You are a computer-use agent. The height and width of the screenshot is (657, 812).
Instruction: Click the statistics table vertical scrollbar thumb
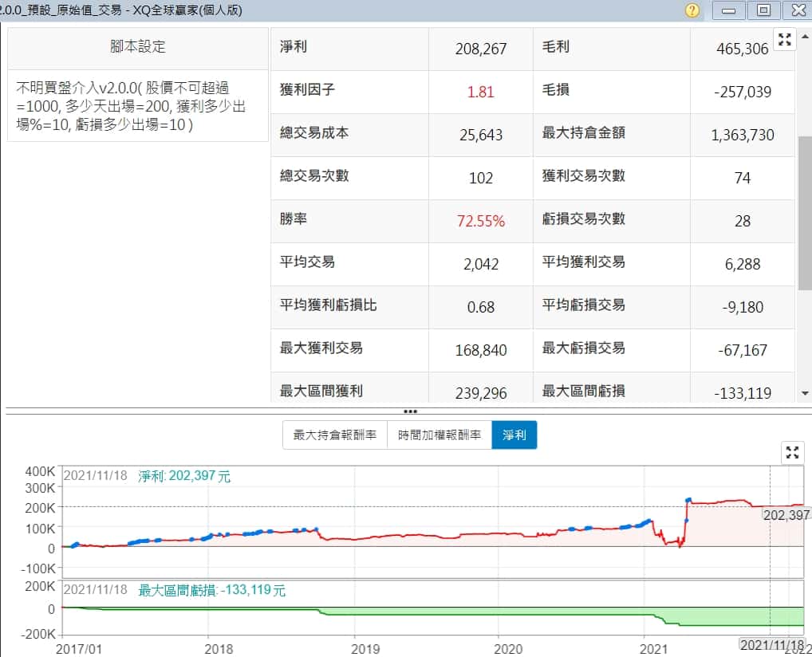804,211
